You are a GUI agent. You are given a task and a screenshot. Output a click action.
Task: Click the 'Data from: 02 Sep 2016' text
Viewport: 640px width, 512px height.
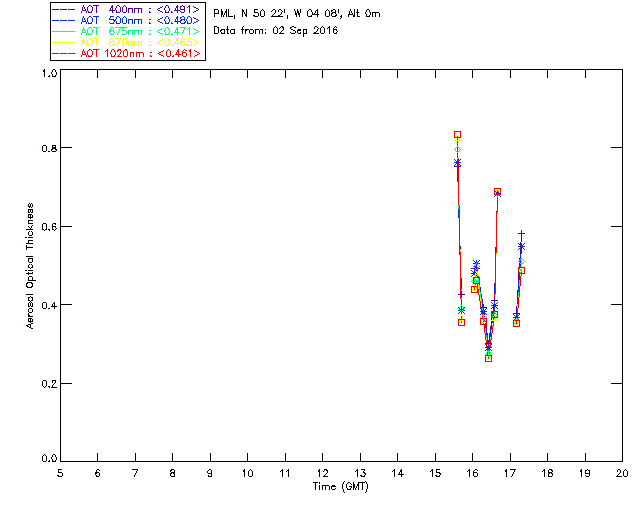click(276, 31)
